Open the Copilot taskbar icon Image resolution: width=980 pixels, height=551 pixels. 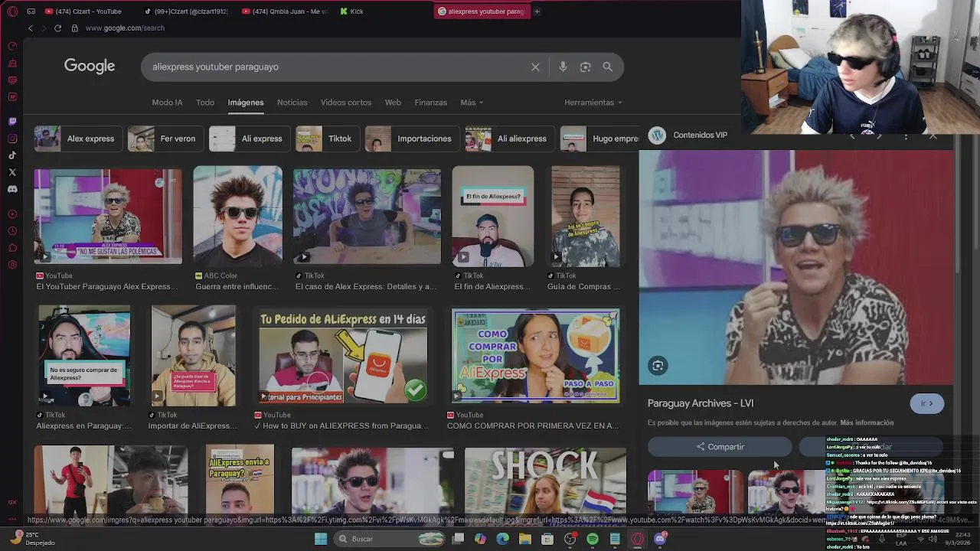pos(480,539)
